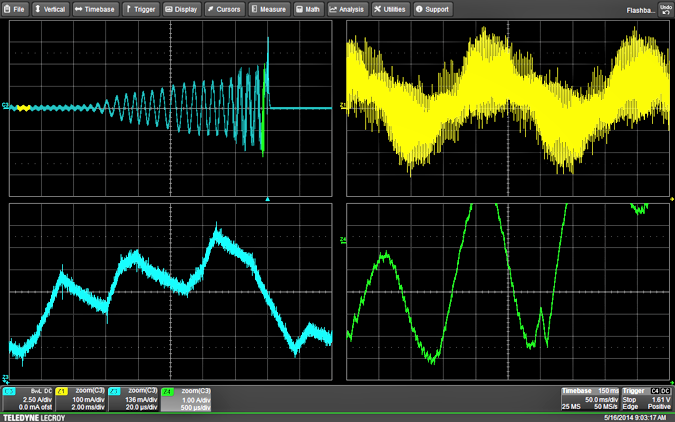Click the 2.00 ms/div value
This screenshot has height=422, width=675.
pyautogui.click(x=88, y=407)
